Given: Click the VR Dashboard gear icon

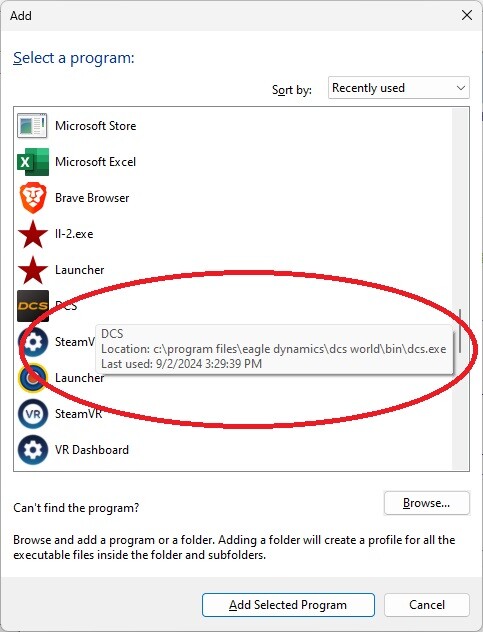Looking at the screenshot, I should (33, 450).
